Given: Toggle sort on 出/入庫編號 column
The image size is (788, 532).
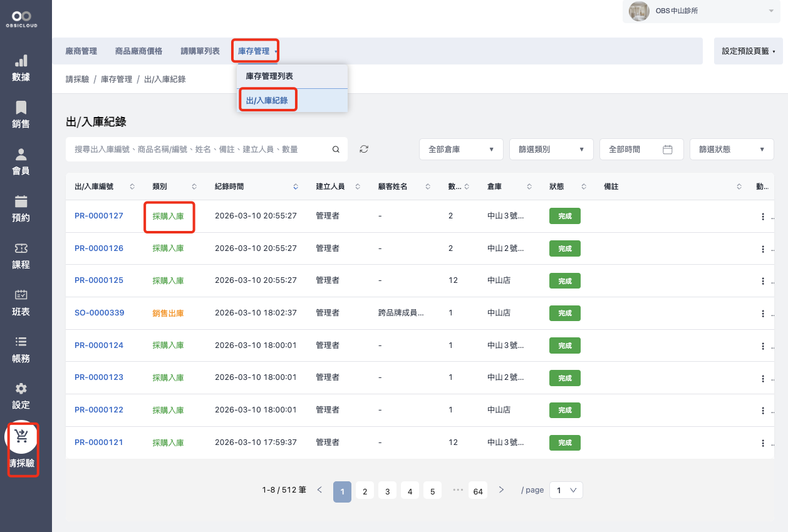Looking at the screenshot, I should pos(132,187).
